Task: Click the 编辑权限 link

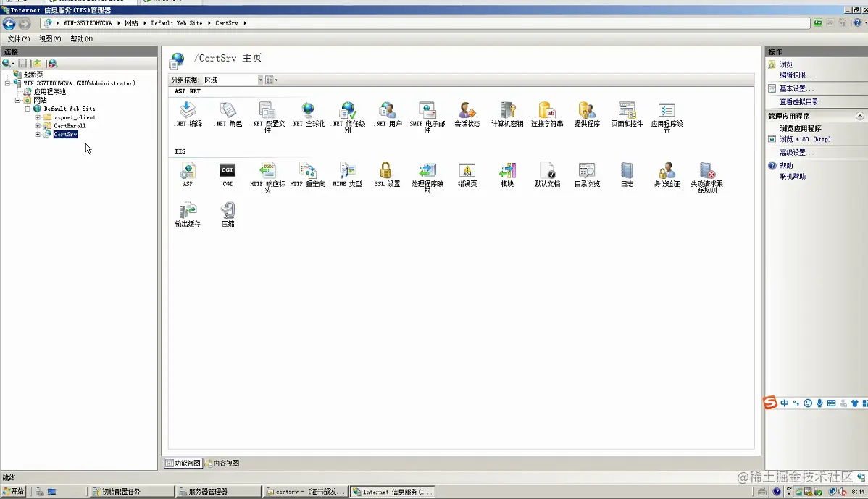Action: point(796,75)
